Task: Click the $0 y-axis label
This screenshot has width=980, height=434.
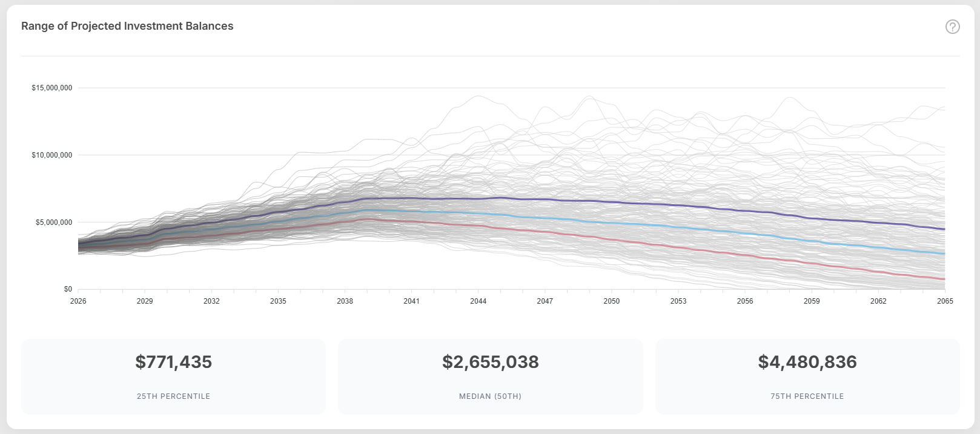Action: pos(68,289)
